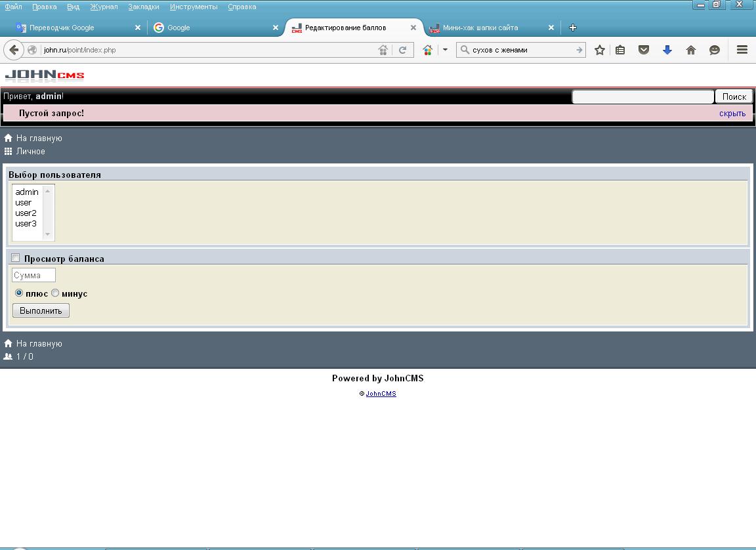
Task: Click the Выполнить button
Action: click(41, 311)
